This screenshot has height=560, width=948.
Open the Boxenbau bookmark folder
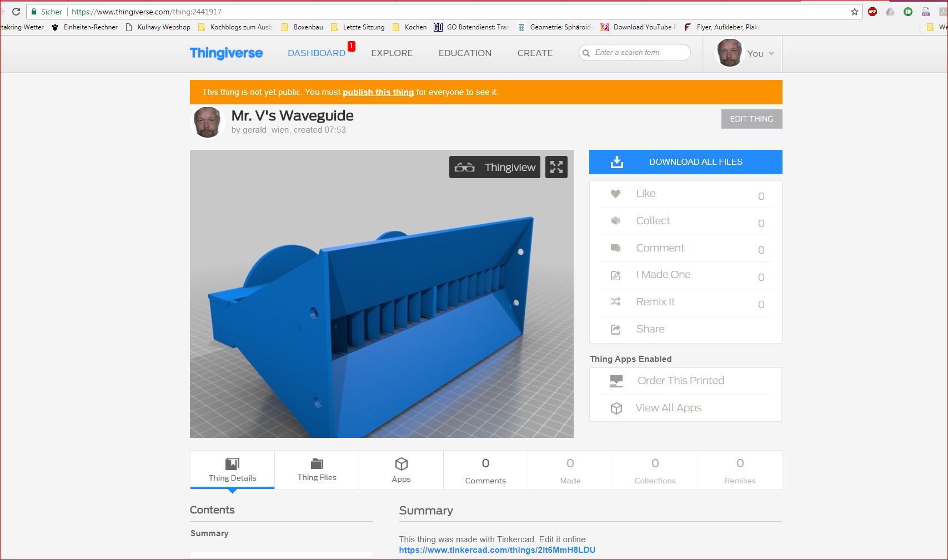(x=302, y=27)
